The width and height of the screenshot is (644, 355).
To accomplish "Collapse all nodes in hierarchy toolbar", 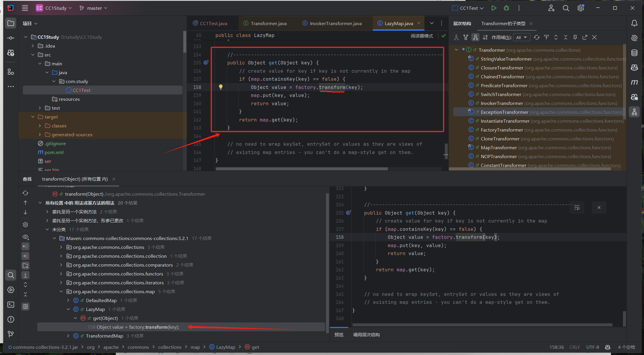I will [565, 37].
